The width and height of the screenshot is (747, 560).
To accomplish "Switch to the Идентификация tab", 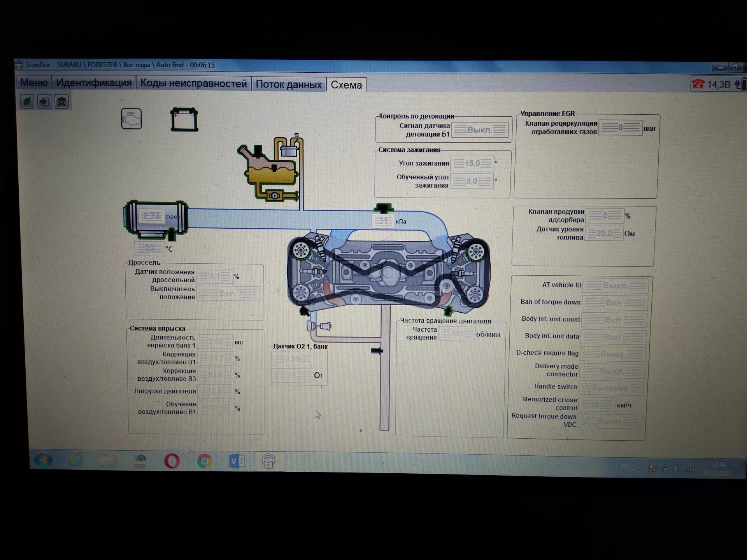I will click(94, 83).
